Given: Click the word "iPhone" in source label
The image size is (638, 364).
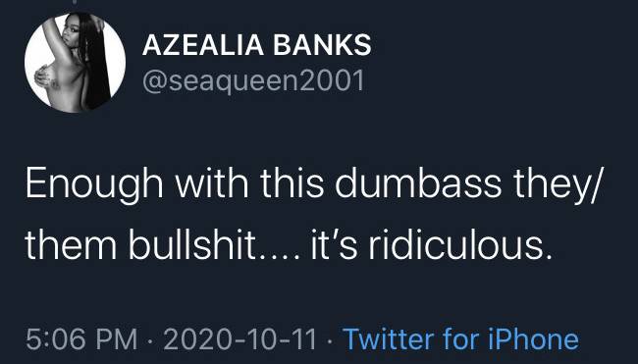Looking at the screenshot, I should point(533,339).
